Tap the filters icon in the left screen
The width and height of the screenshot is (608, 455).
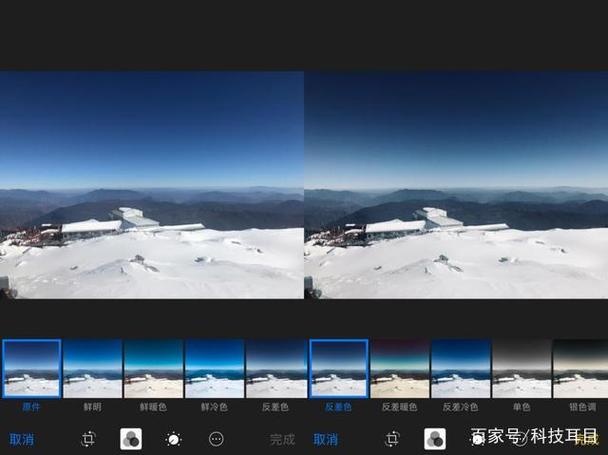pyautogui.click(x=131, y=439)
